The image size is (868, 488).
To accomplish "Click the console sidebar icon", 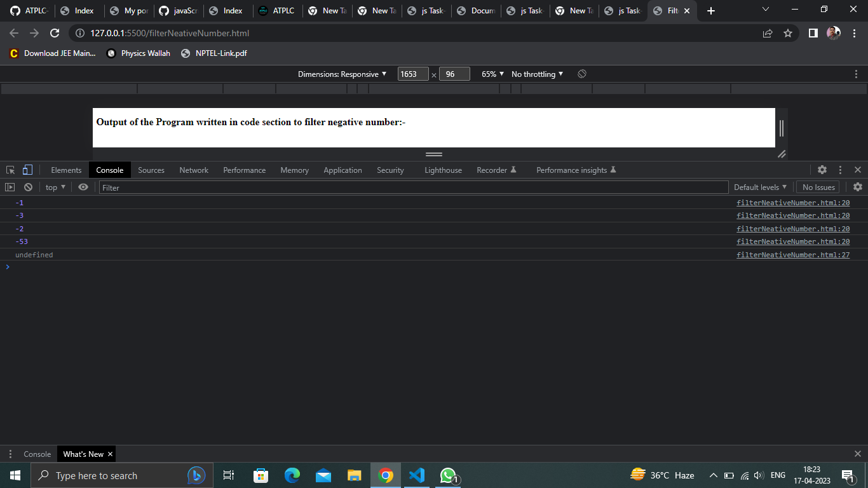I will tap(10, 187).
